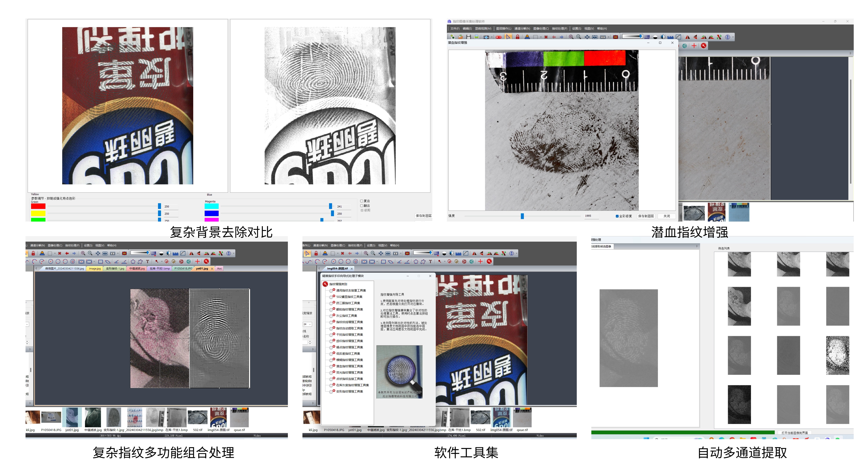Click the green play circle icon beside 潜血指纹增强 dialog
868x472 pixels.
coord(684,46)
